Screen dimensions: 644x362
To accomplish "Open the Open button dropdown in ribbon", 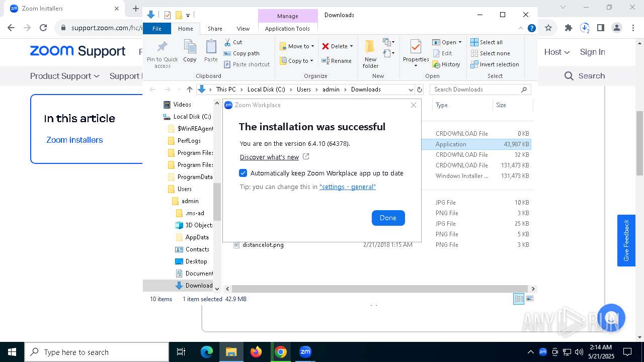I will [x=460, y=42].
